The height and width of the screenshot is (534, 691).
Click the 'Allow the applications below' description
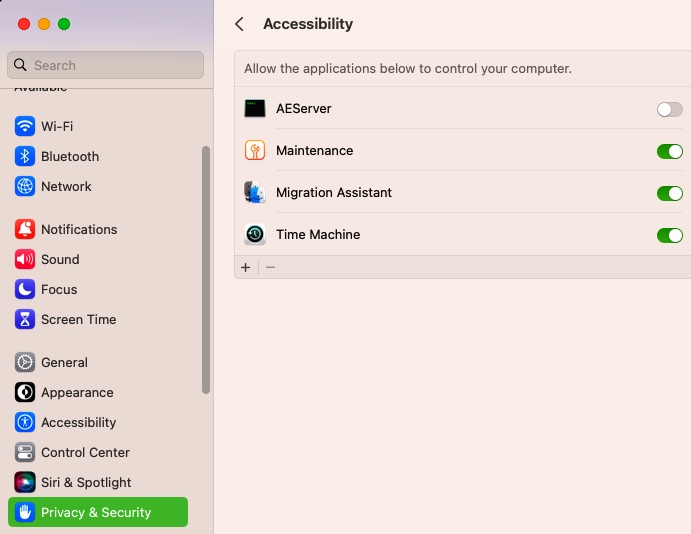coord(408,69)
